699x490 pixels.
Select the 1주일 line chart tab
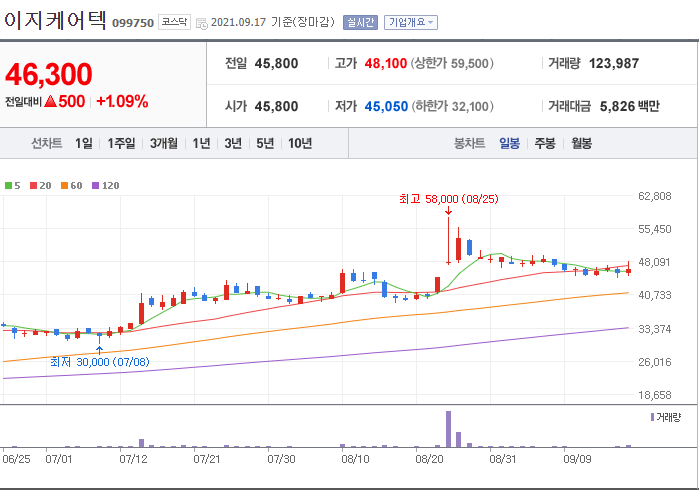coord(121,144)
